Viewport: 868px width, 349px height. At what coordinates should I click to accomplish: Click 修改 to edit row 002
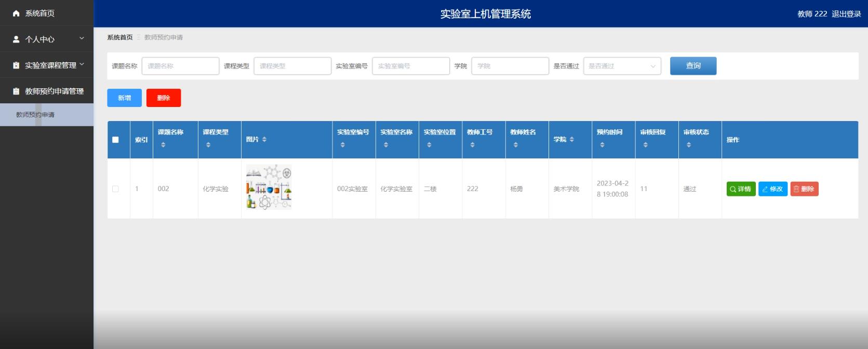click(773, 189)
